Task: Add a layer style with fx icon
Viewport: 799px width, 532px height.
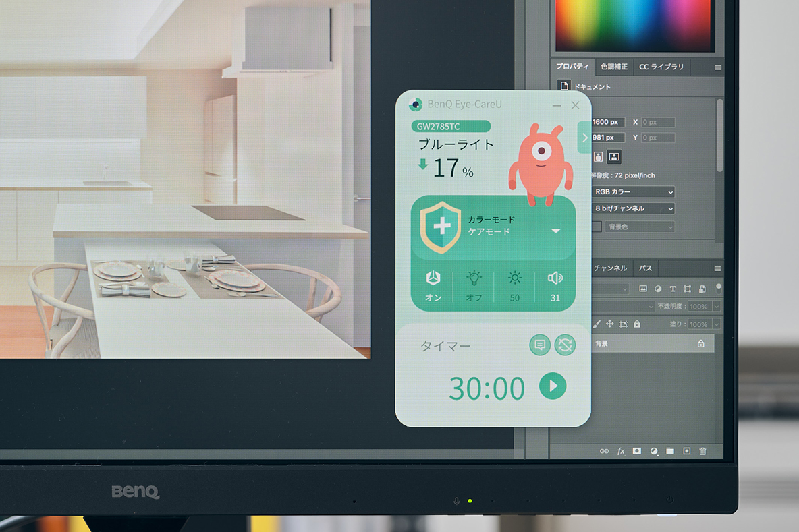Action: coord(621,451)
